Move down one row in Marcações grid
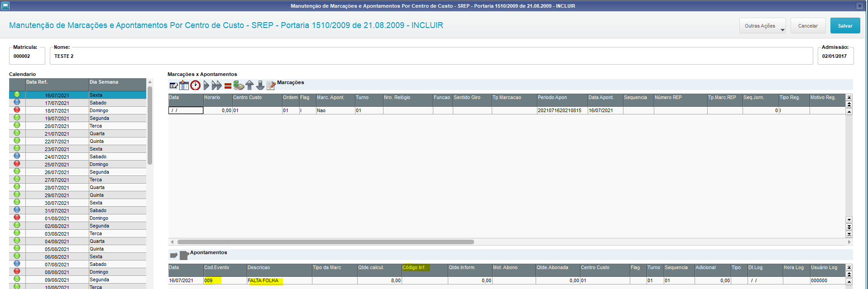The image size is (868, 289). pyautogui.click(x=849, y=220)
